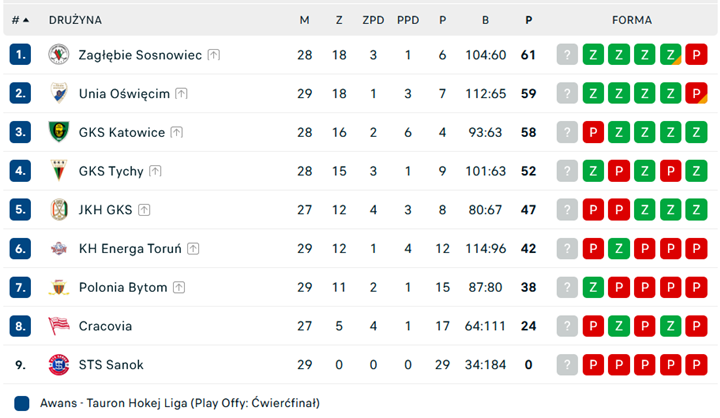Click Zagłębie Sosnowiec's gray upcoming-match question mark
The image size is (720, 418).
pyautogui.click(x=568, y=55)
